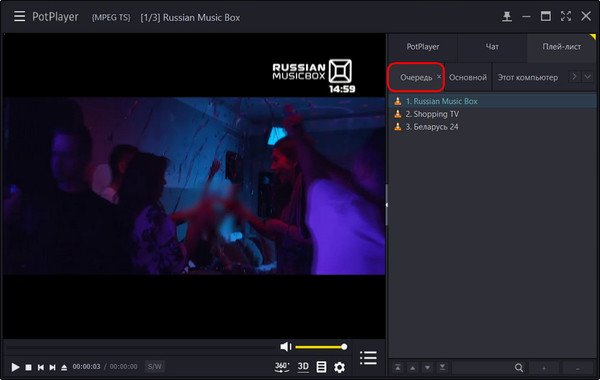Collapse the playlist side panel handle
Viewport: 600px width, 380px height.
[x=386, y=205]
